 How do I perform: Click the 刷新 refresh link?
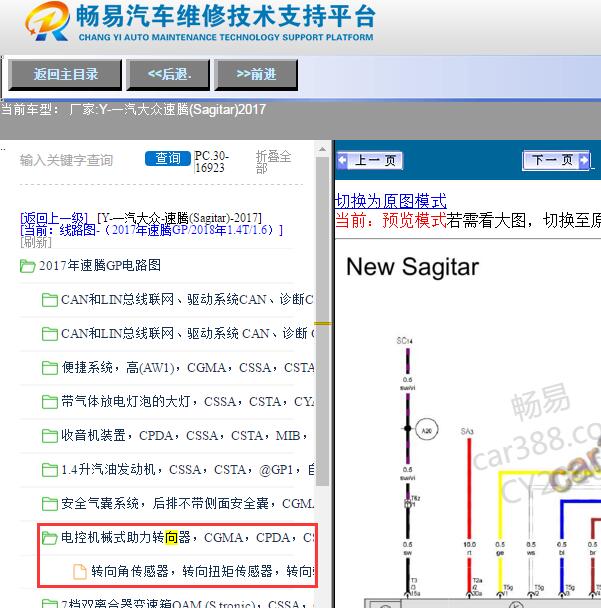coord(36,242)
